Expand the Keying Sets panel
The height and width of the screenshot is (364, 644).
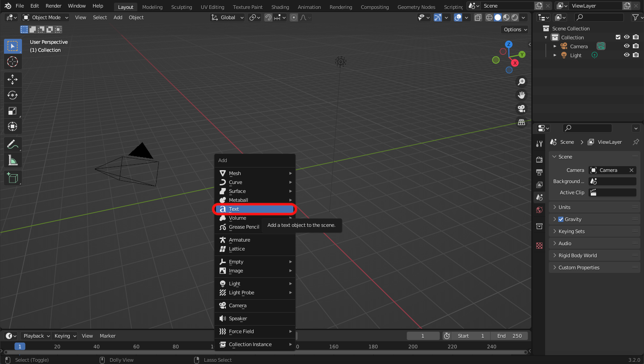(594, 231)
